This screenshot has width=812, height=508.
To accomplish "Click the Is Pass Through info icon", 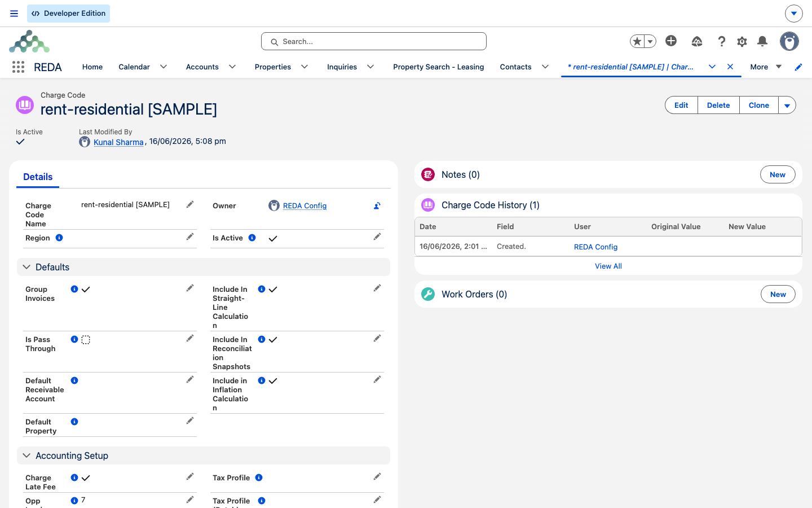I will pos(74,339).
